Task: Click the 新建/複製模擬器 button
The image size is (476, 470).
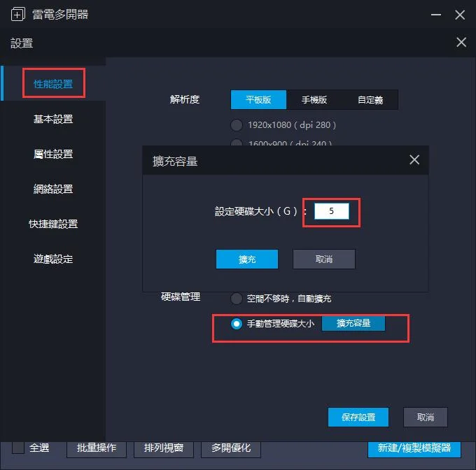Action: pos(414,448)
